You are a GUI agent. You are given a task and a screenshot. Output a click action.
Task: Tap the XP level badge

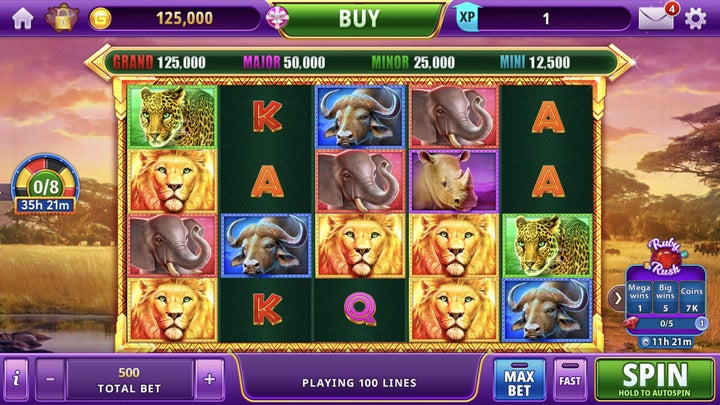click(x=467, y=18)
